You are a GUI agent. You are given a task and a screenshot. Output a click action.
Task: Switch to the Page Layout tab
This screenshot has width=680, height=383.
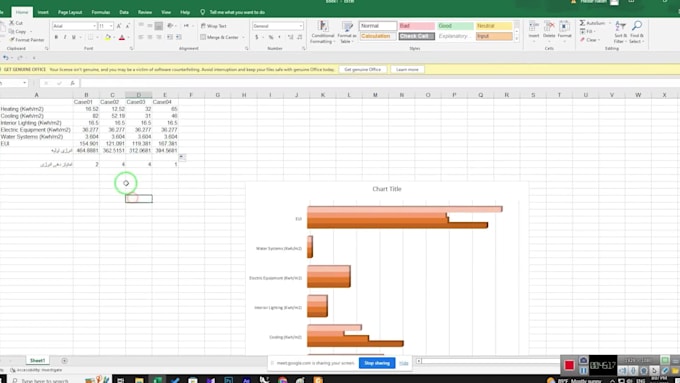click(70, 12)
